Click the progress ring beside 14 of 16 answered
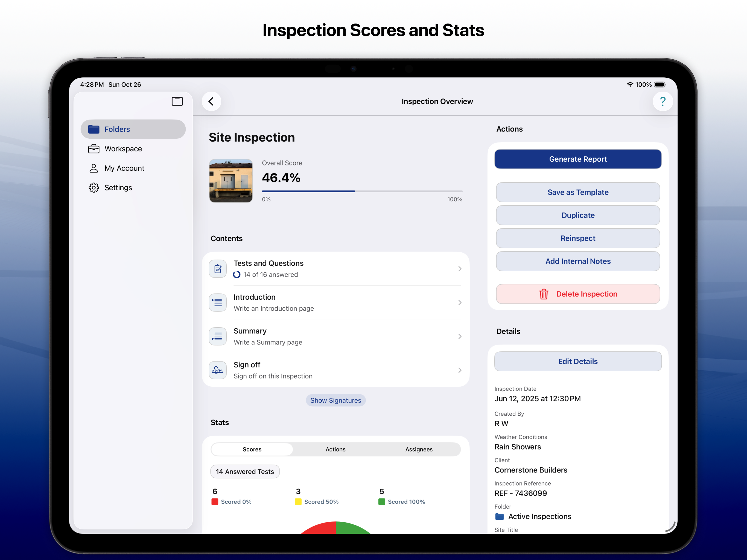The width and height of the screenshot is (747, 560). (237, 275)
